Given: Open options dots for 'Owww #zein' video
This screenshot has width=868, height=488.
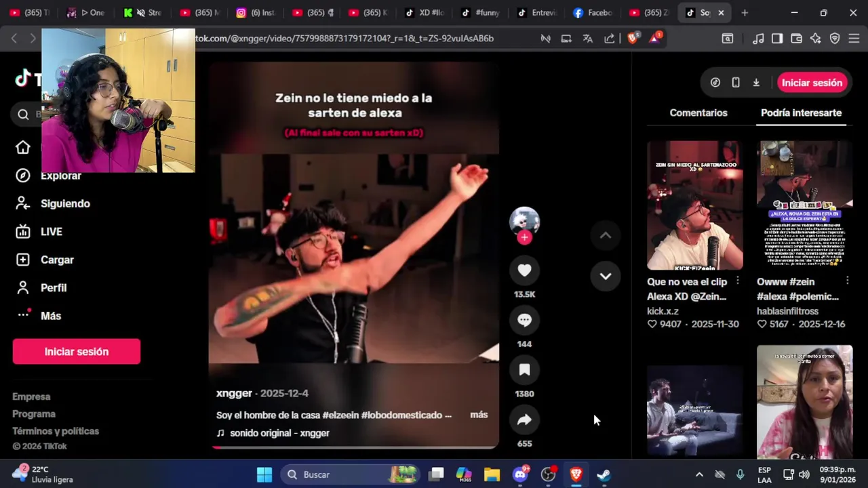Looking at the screenshot, I should (848, 281).
